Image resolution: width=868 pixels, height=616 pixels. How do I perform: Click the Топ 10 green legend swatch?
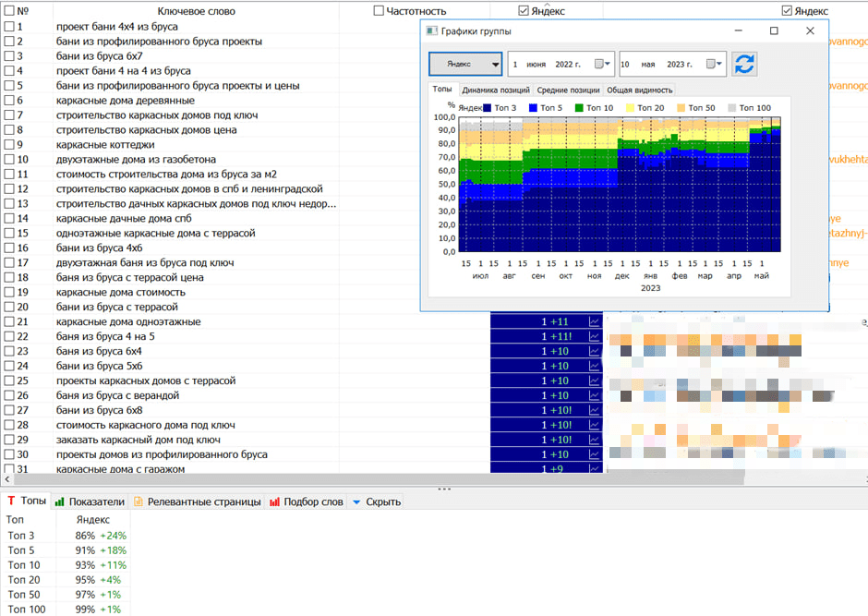[580, 108]
